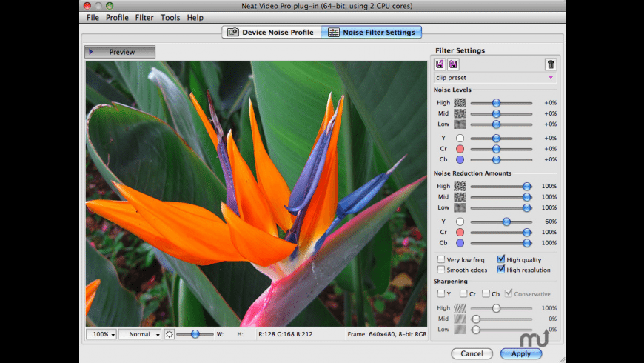644x363 pixels.
Task: Click the Mid icon under Noise Reduction Amounts
Action: pyautogui.click(x=460, y=197)
